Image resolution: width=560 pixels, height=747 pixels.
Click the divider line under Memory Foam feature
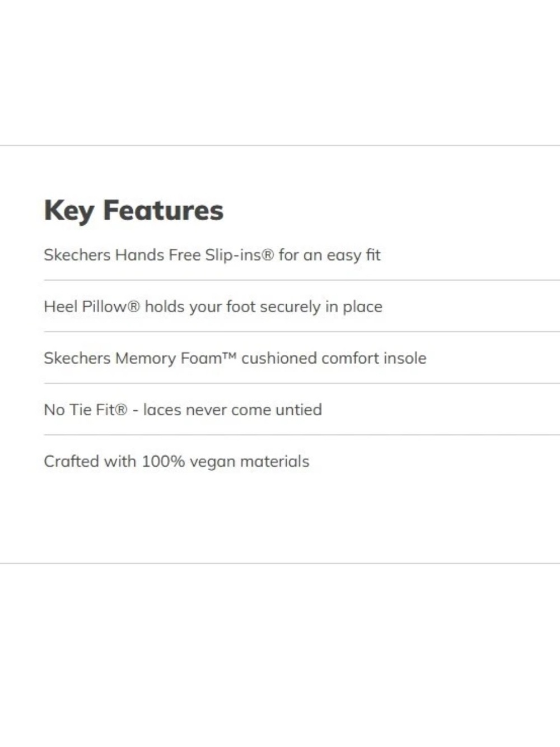[302, 383]
